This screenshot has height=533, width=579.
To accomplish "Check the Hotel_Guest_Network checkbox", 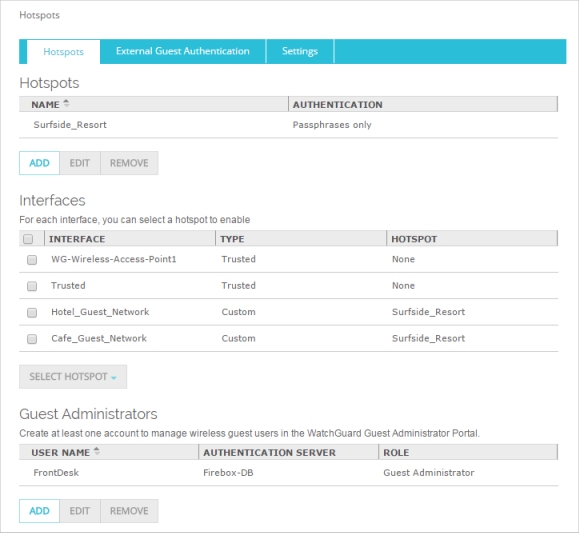I will point(32,312).
